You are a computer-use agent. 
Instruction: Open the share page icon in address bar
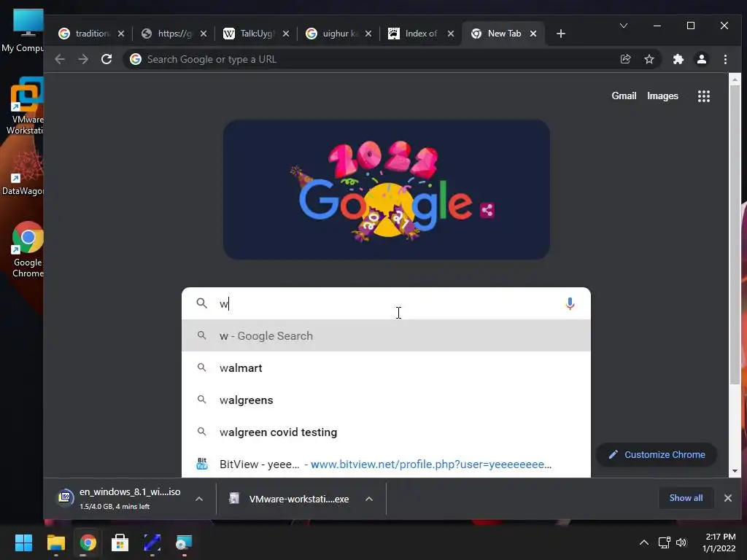(625, 59)
